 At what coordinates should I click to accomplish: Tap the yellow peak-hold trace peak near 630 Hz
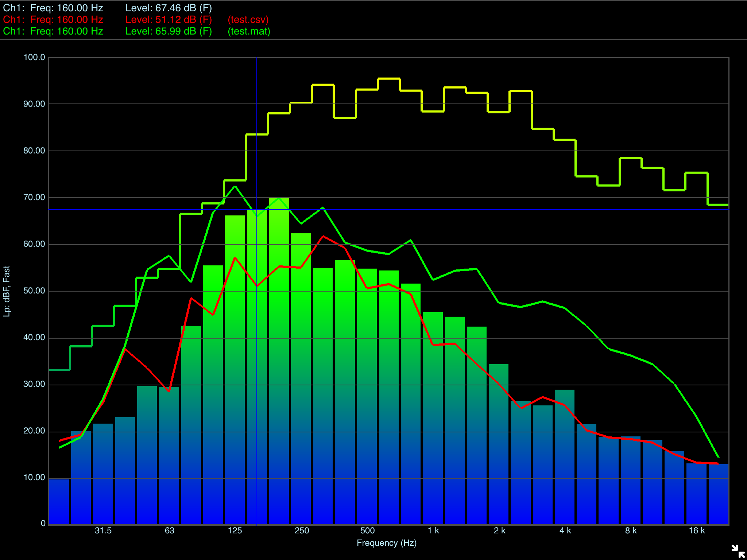pyautogui.click(x=389, y=78)
